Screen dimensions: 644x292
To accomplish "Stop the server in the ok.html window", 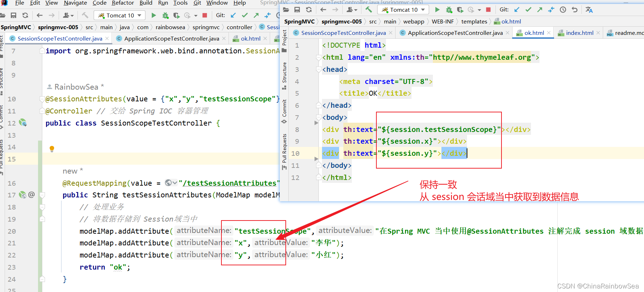I will coord(488,10).
